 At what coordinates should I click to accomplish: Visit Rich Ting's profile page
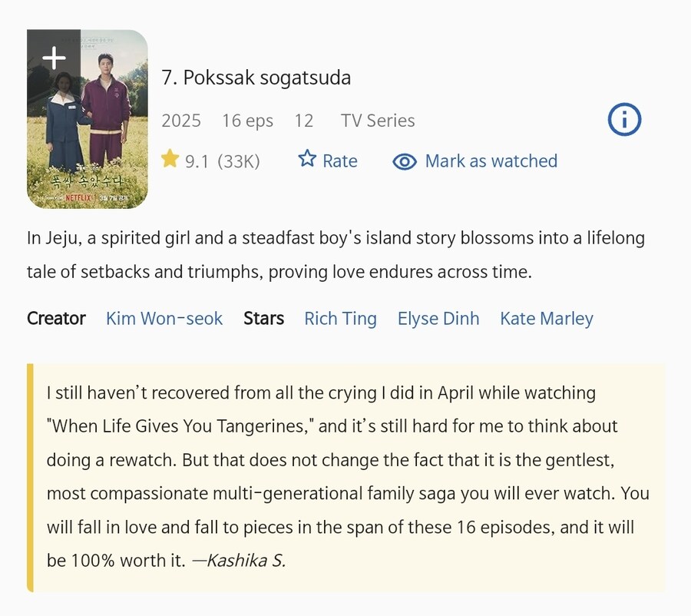point(340,318)
